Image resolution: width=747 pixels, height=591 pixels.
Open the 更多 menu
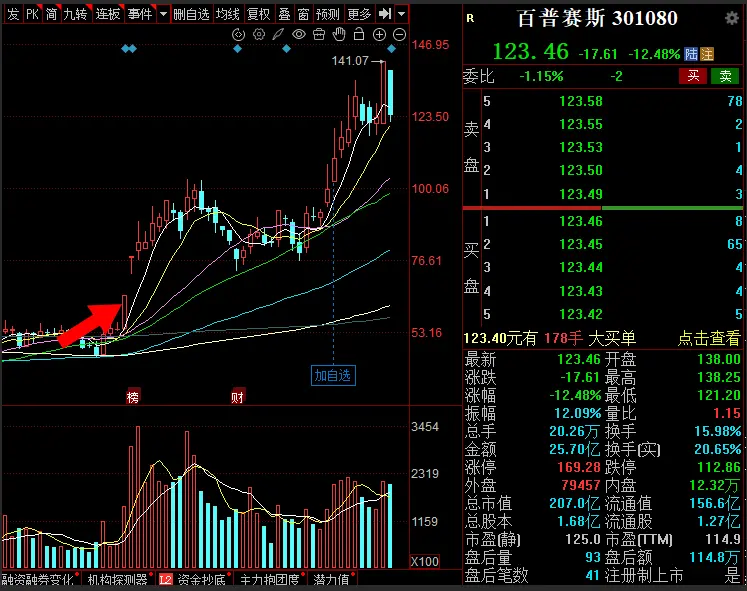click(x=359, y=14)
